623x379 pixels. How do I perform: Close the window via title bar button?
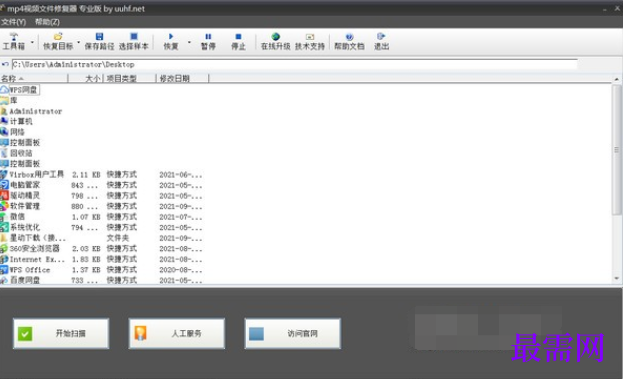[x=617, y=8]
